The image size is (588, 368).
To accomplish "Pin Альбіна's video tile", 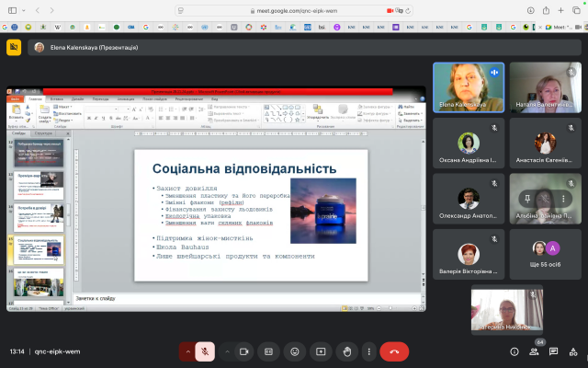I will coord(527,197).
